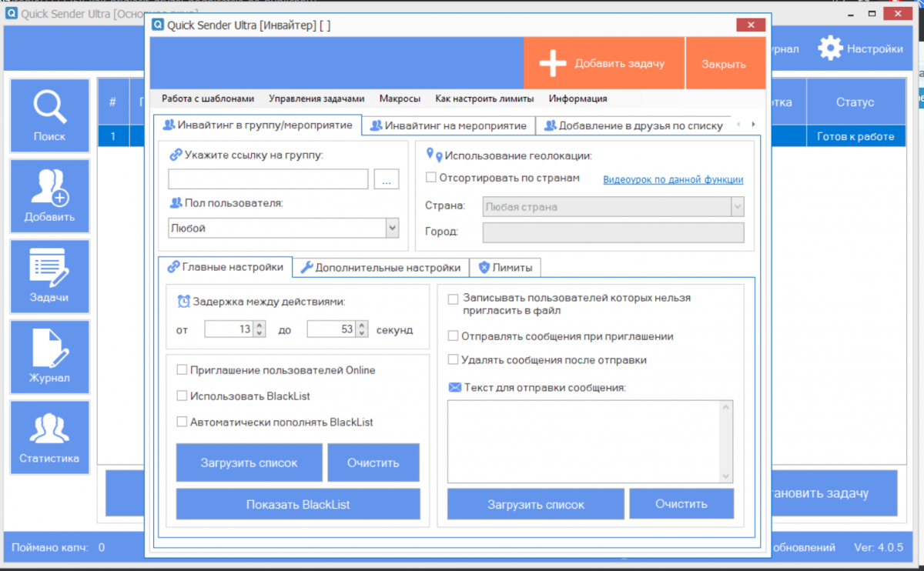Open Дополнительные настройки tab
The width and height of the screenshot is (924, 571).
point(381,267)
